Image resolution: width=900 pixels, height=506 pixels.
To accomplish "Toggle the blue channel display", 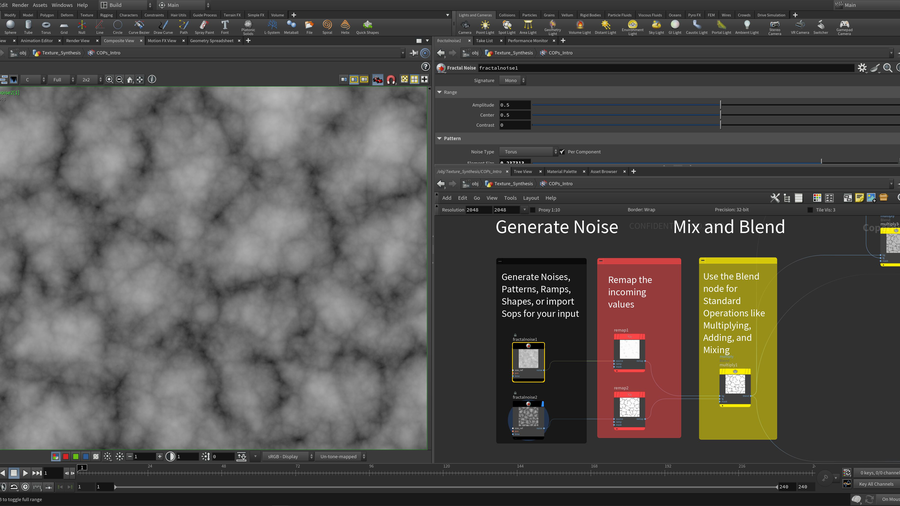I will click(86, 457).
